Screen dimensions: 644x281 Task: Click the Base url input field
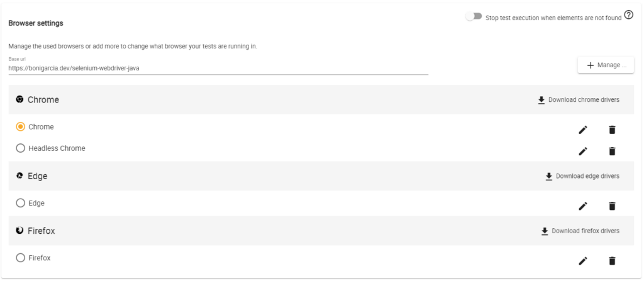pyautogui.click(x=218, y=68)
